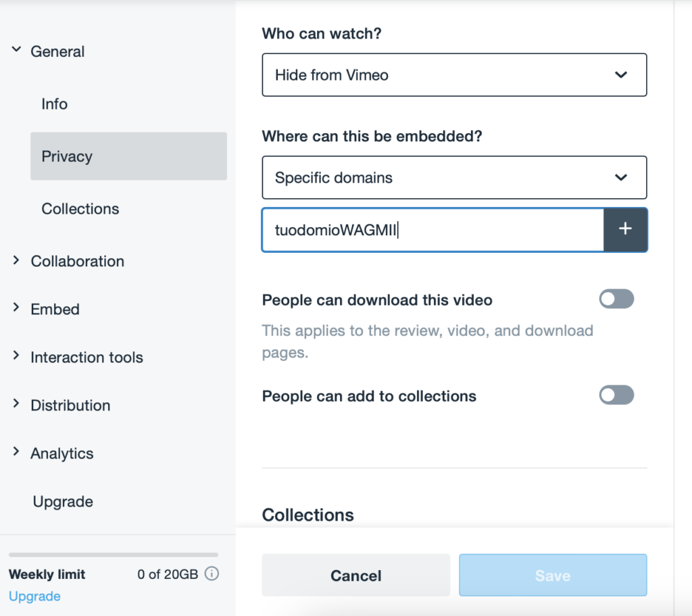
Task: Click the Save button
Action: pyautogui.click(x=552, y=575)
